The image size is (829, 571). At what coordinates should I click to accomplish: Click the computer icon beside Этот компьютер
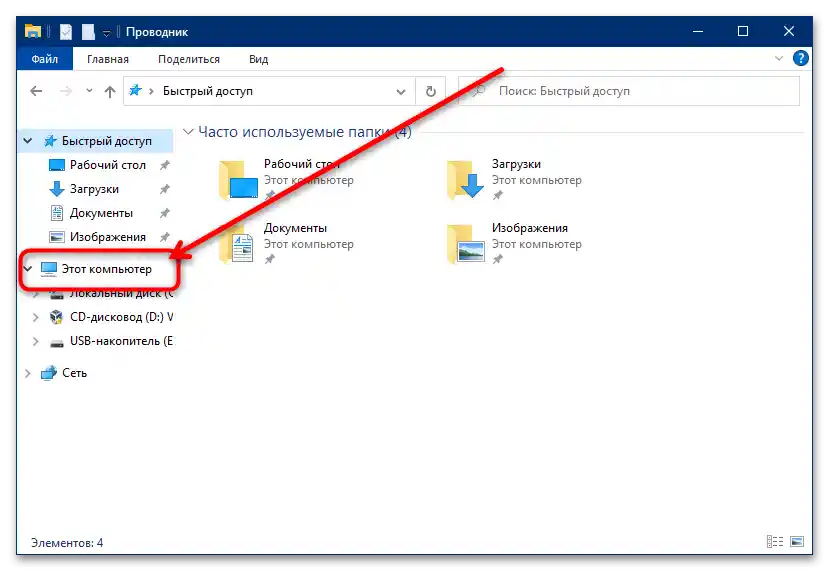tap(49, 269)
